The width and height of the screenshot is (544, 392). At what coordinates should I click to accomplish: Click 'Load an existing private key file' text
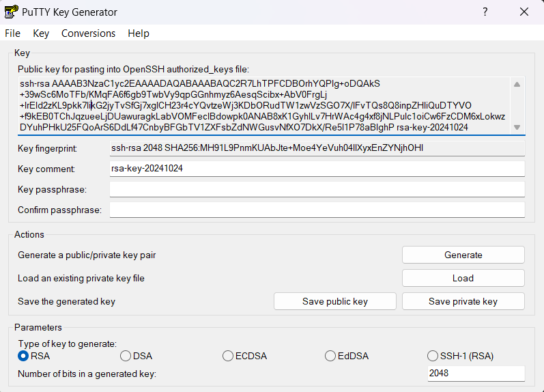click(x=81, y=279)
